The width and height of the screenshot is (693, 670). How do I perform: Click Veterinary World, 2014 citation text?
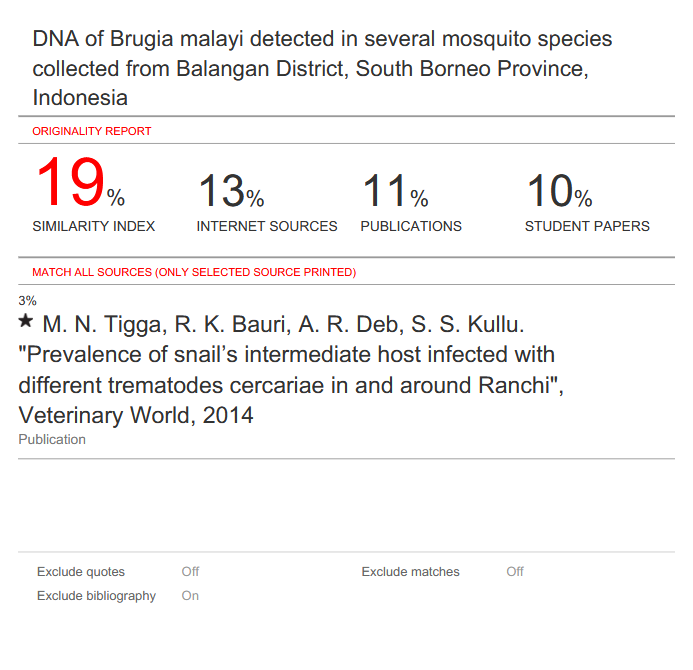pos(136,415)
